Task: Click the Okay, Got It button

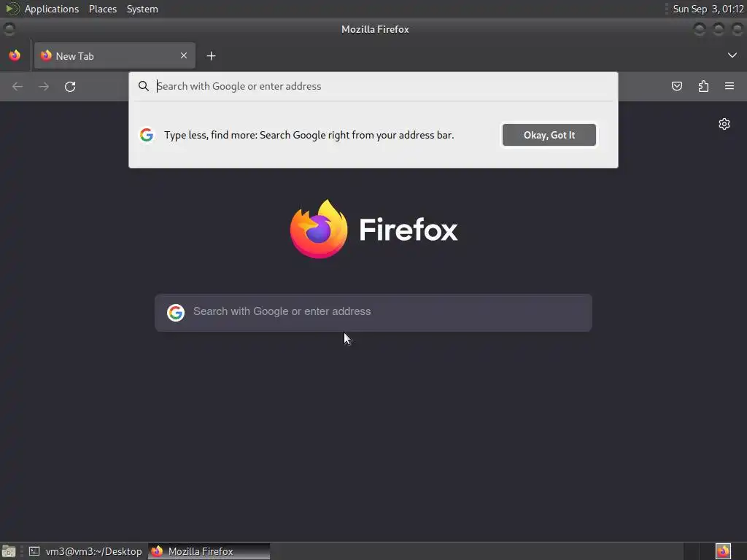Action: click(x=549, y=135)
